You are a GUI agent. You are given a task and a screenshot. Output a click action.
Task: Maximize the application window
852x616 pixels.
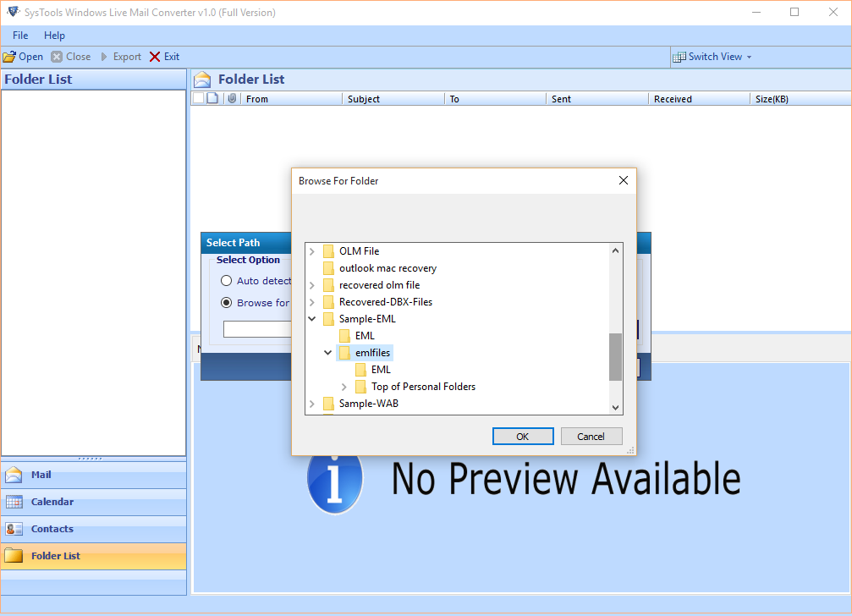click(x=794, y=12)
